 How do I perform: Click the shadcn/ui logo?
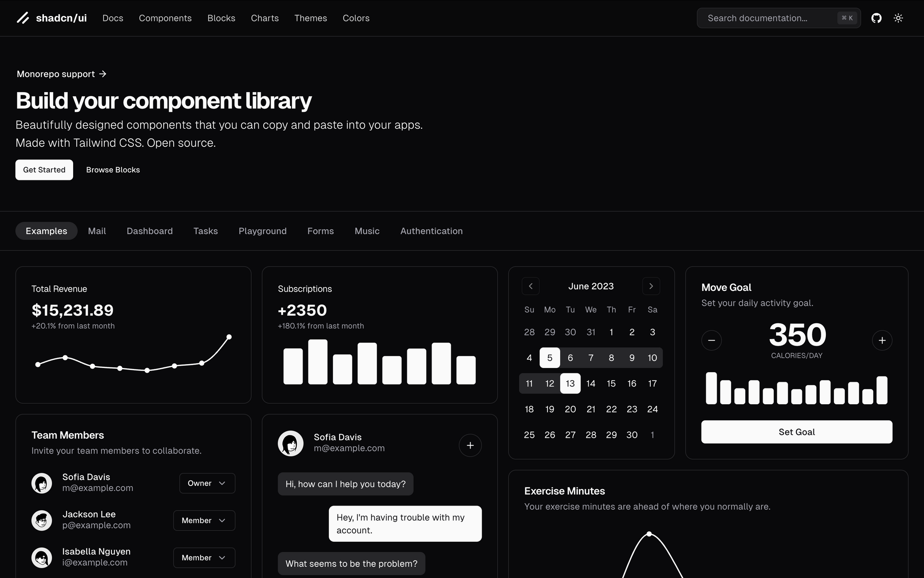coord(52,18)
